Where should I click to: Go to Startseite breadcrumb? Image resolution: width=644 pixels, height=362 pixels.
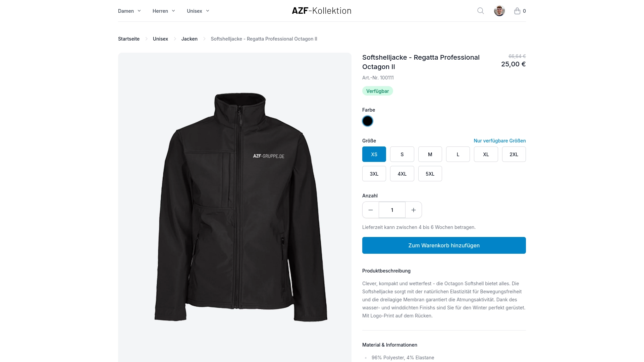tap(129, 39)
